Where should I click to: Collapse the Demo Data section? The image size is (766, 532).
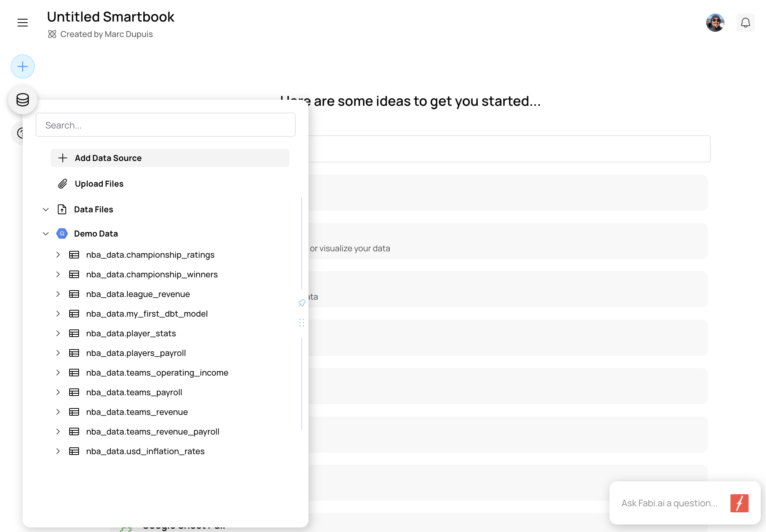click(x=46, y=234)
